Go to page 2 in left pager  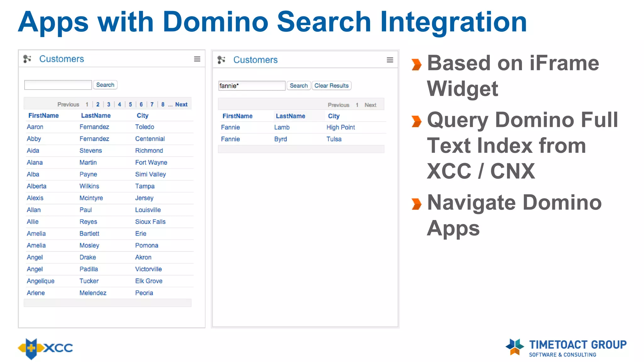(98, 105)
